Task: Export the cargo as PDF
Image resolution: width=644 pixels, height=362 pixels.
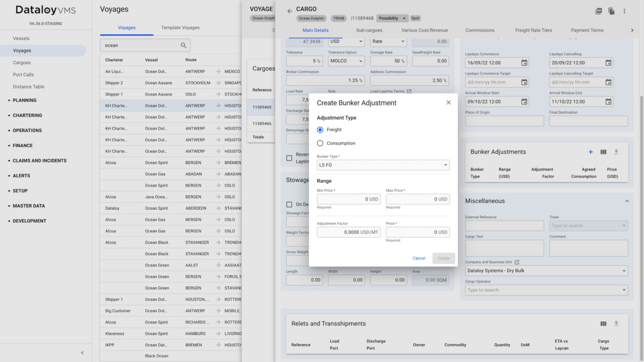Action: coord(598,11)
